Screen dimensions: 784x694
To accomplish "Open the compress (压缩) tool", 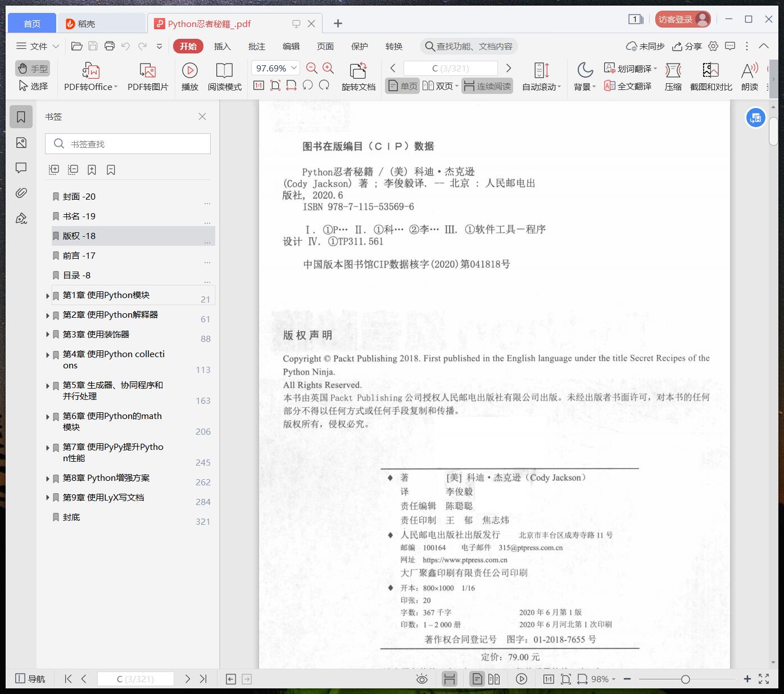I will pos(673,76).
